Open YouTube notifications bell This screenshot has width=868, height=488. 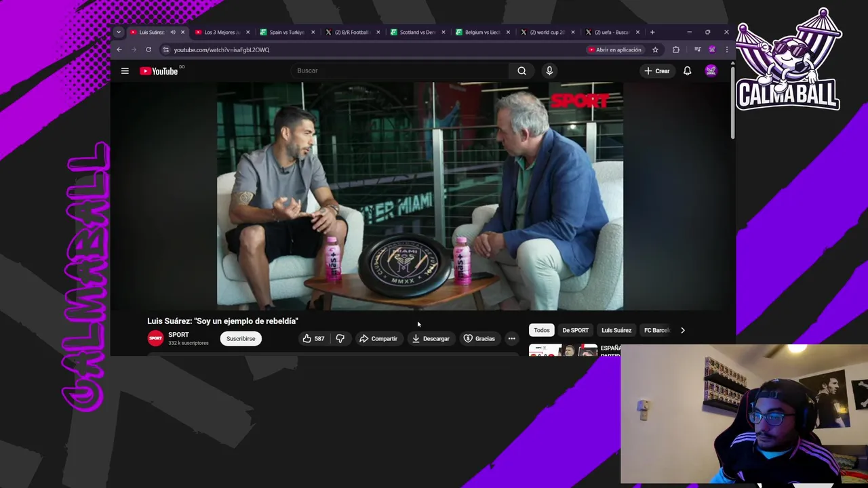tap(687, 70)
